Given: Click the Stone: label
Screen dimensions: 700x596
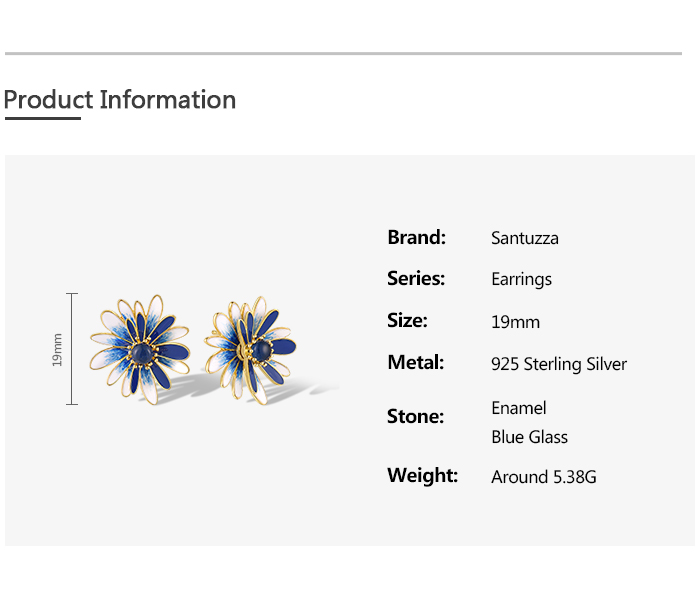Looking at the screenshot, I should pyautogui.click(x=415, y=416).
